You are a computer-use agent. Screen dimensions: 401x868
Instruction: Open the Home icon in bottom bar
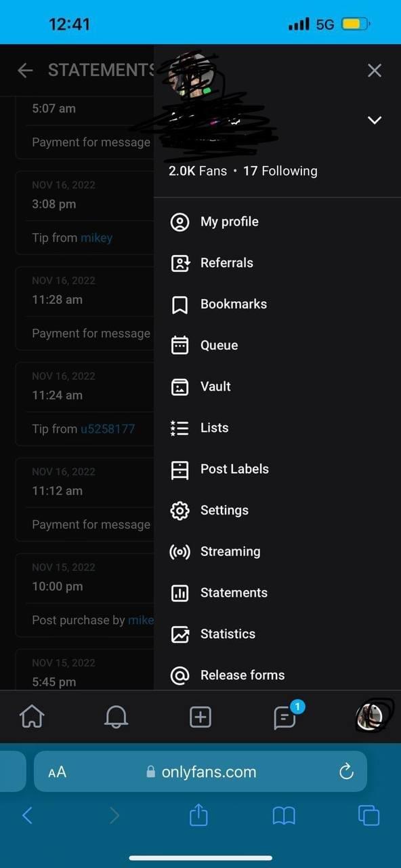32,716
